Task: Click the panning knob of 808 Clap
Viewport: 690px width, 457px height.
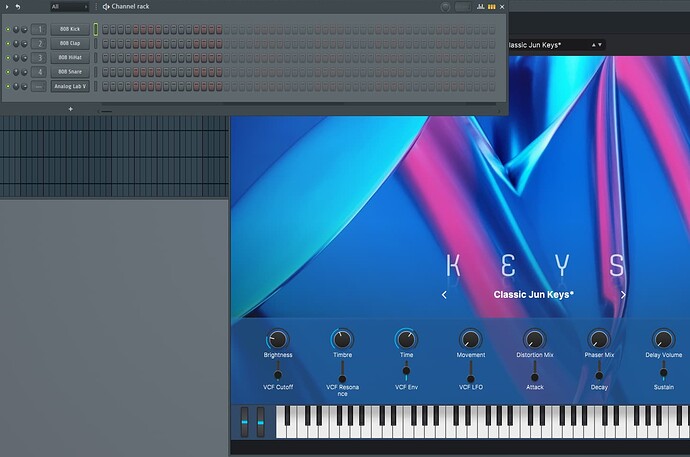Action: [x=16, y=44]
